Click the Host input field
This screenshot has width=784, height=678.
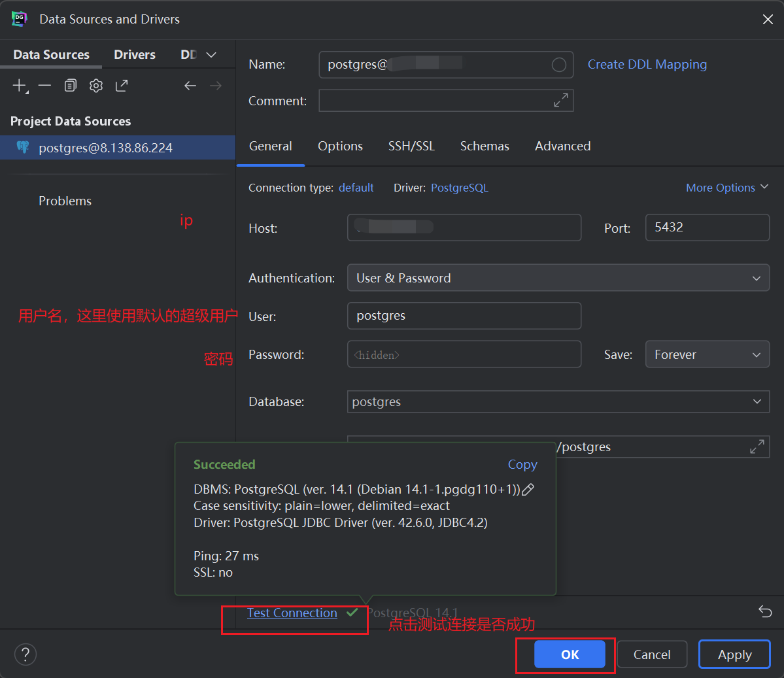(464, 228)
